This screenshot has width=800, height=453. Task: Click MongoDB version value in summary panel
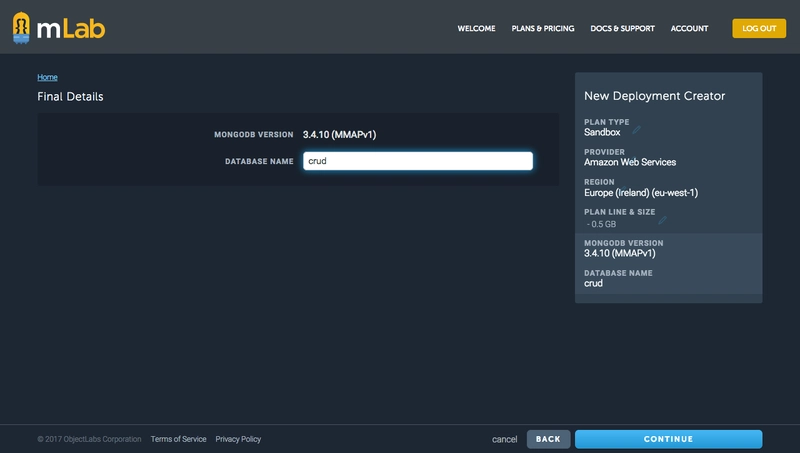tap(620, 253)
